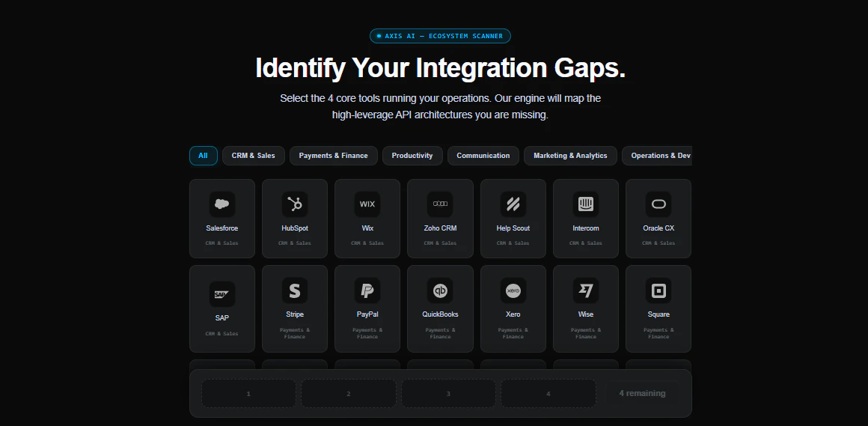Click the Xero name label
868x426 pixels.
(513, 314)
